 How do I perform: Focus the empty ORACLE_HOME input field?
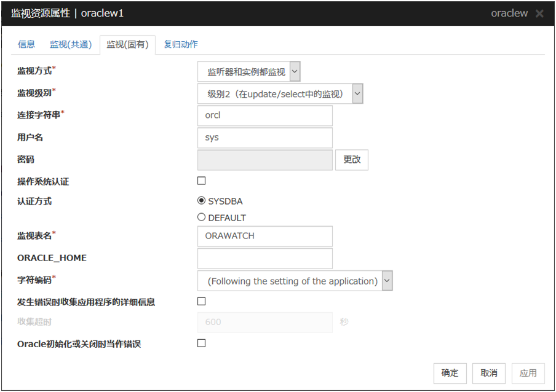click(264, 258)
